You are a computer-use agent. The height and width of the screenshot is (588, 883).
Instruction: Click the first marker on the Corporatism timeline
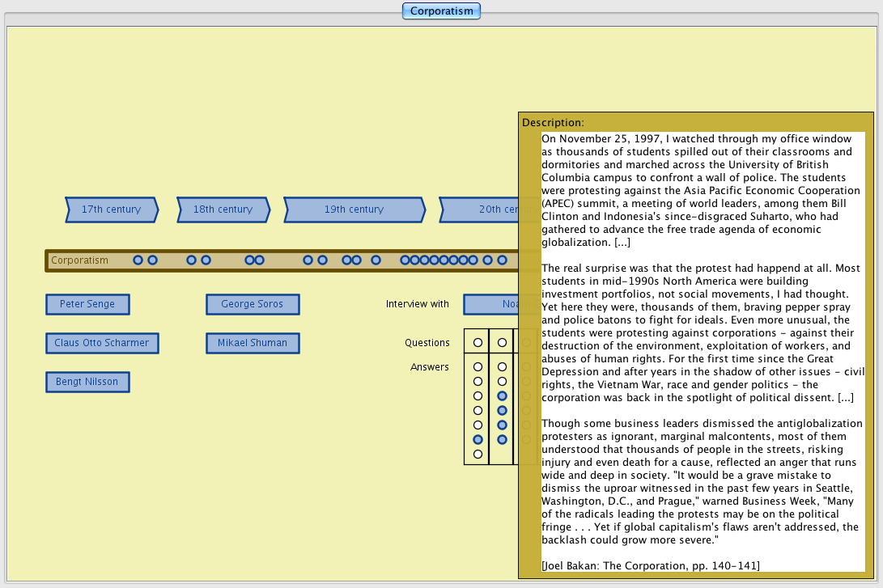point(138,260)
